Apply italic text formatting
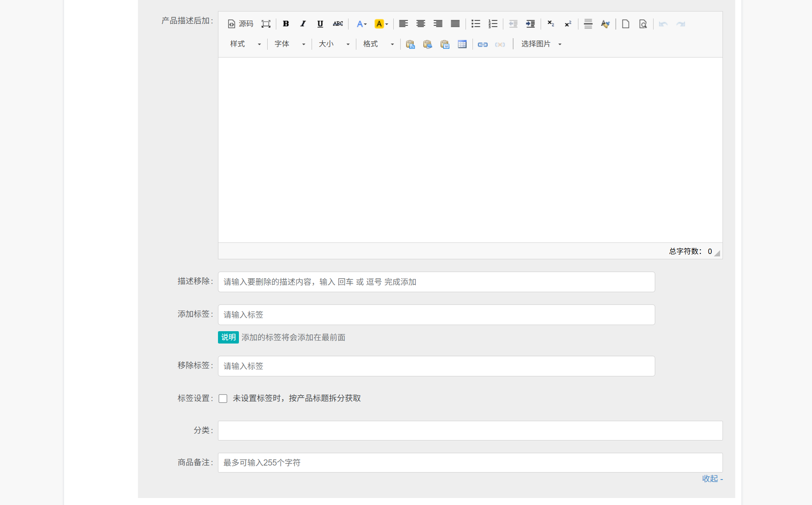 (x=303, y=24)
